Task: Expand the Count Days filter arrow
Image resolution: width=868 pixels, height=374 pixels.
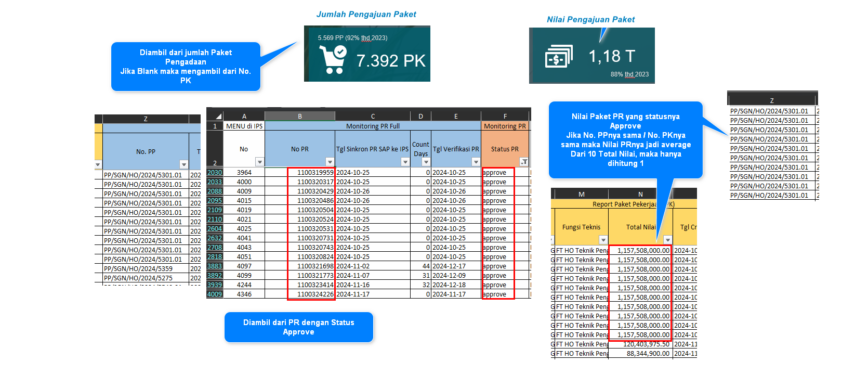Action: click(x=426, y=162)
